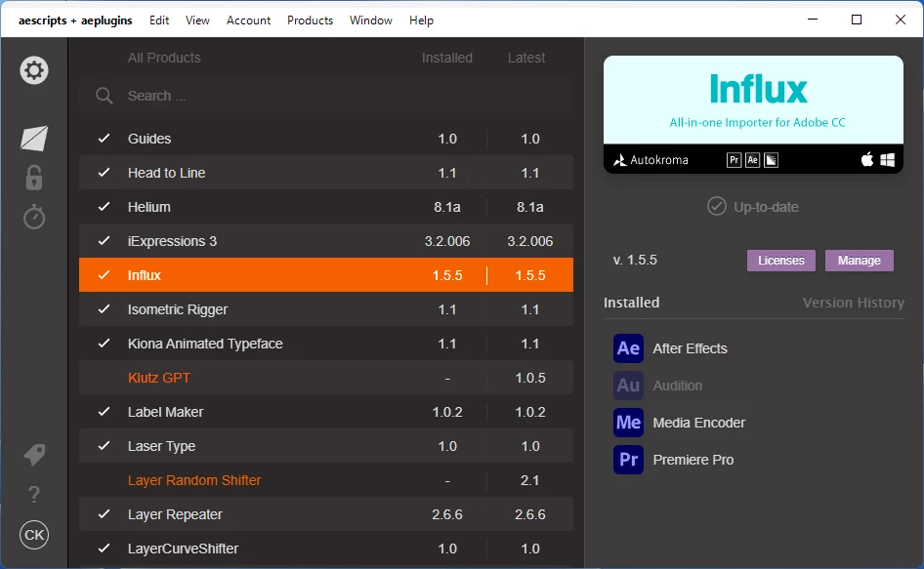Screen dimensions: 924x569
Task: Click the Pr compatibility badge on banner
Action: tap(734, 160)
